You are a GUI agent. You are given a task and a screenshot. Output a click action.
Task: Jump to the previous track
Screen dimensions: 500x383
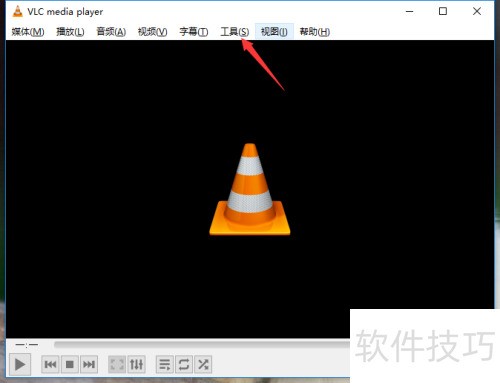(x=50, y=364)
